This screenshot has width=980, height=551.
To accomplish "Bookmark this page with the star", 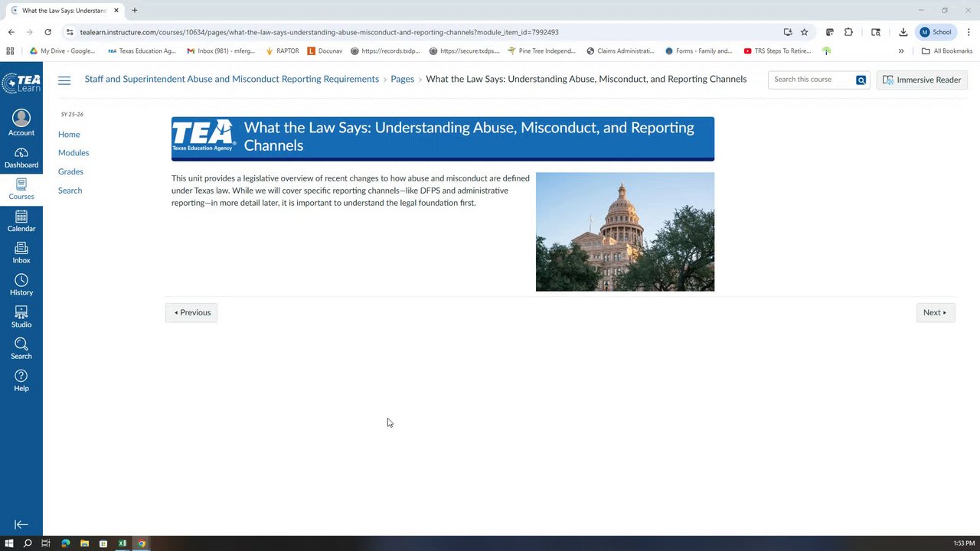I will click(x=804, y=32).
